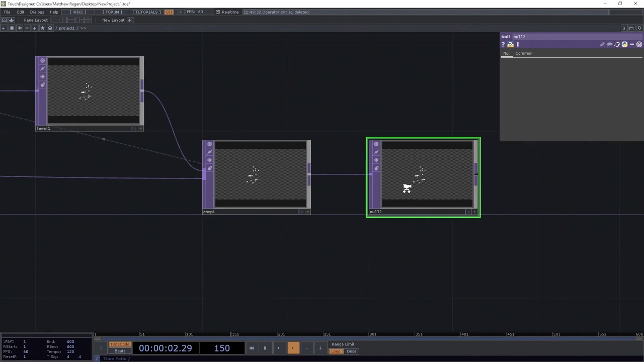Switch timeline display to Beats
The width and height of the screenshot is (644, 362).
(x=120, y=351)
